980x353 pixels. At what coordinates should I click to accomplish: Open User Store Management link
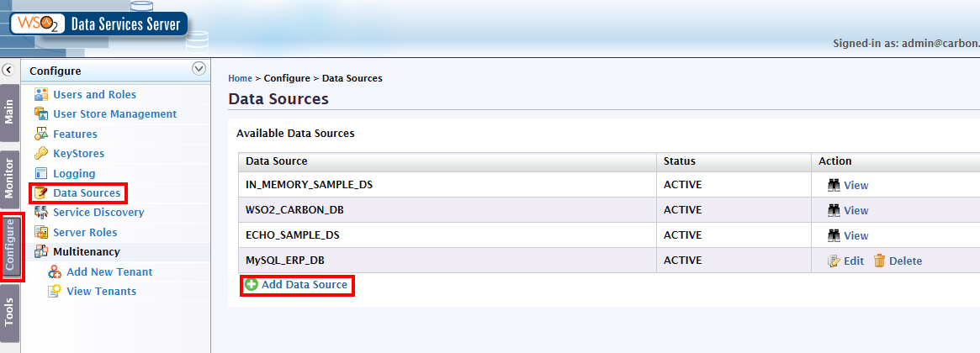coord(115,114)
